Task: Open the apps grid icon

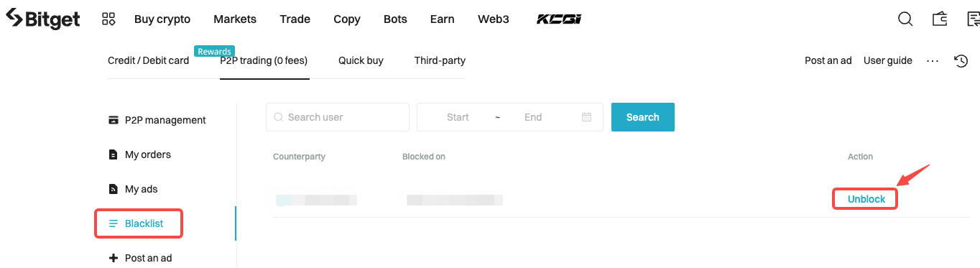Action: pos(108,19)
